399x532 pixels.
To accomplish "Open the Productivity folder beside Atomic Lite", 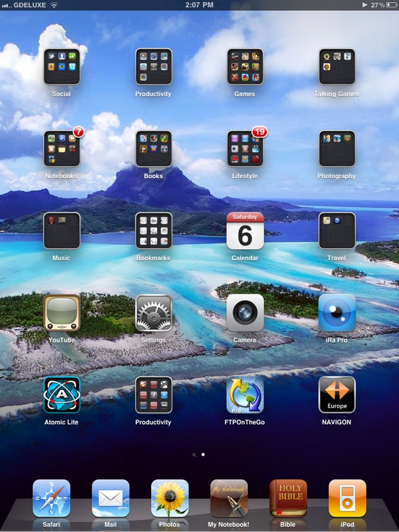I will tap(154, 395).
